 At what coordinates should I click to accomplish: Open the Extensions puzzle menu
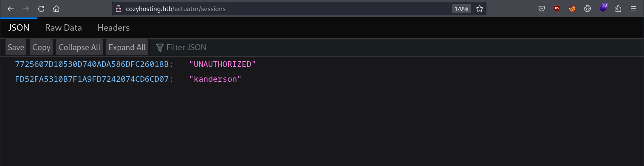tap(618, 9)
